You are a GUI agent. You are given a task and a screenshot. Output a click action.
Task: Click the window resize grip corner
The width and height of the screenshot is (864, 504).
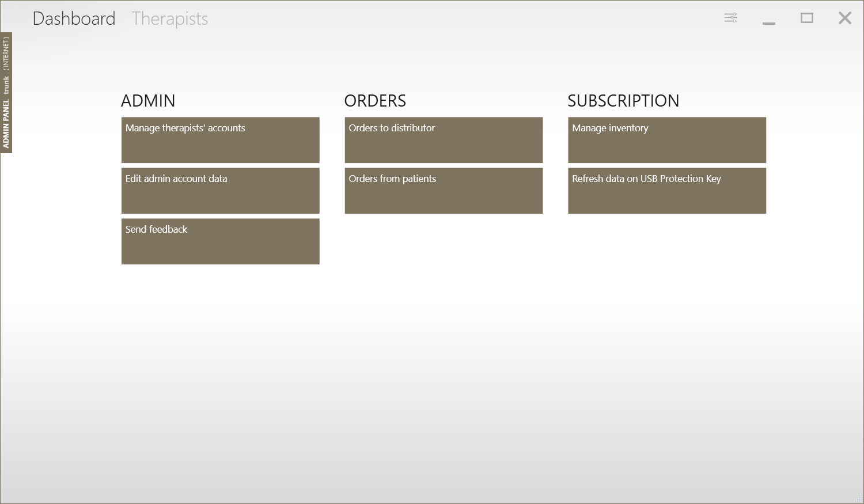pyautogui.click(x=858, y=498)
